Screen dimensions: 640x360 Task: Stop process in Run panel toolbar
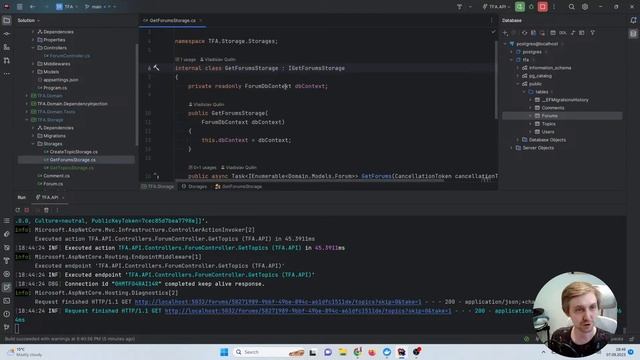(27, 210)
